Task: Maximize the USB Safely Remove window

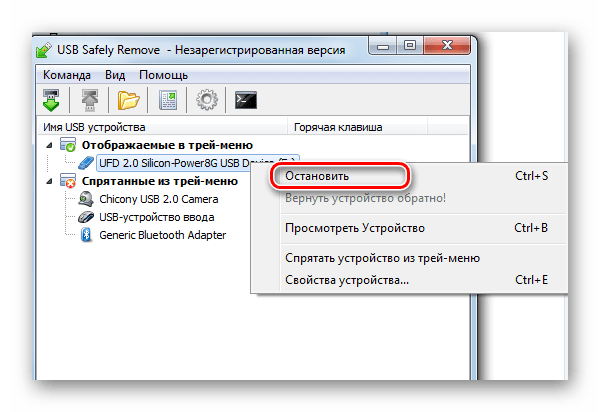Action: 410,46
